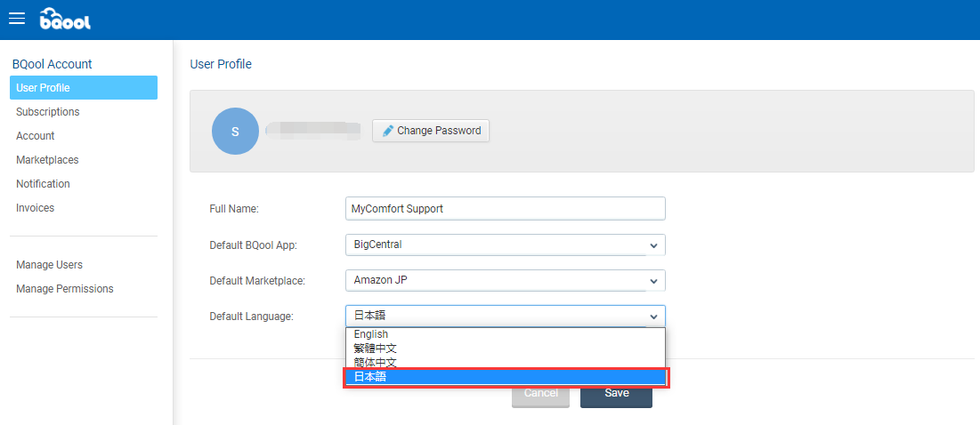Edit the Full Name field

point(505,208)
